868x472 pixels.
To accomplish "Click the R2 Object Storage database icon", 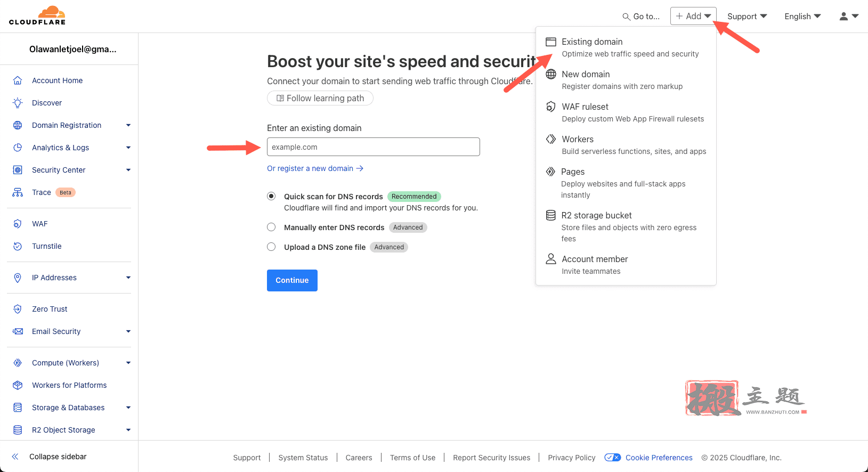I will click(x=18, y=430).
